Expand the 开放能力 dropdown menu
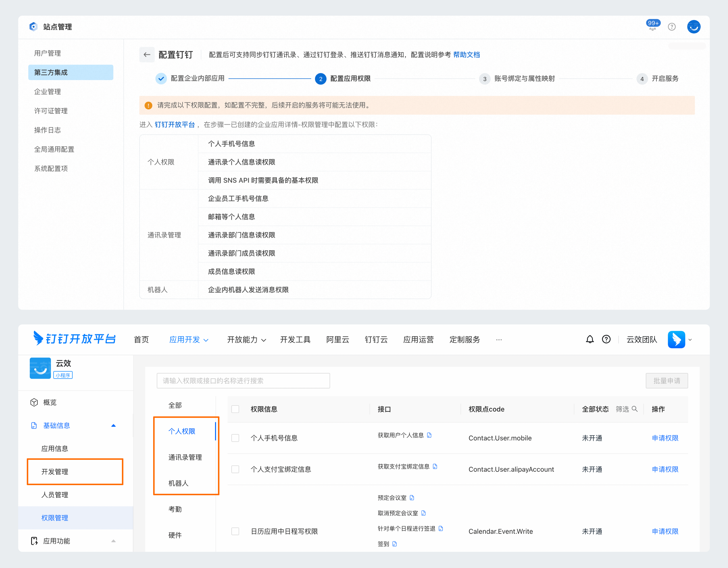 click(246, 340)
